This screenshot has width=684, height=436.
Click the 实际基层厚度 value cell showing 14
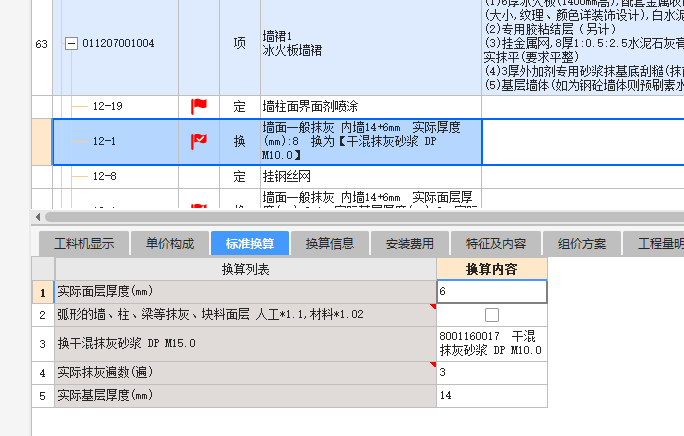(492, 396)
